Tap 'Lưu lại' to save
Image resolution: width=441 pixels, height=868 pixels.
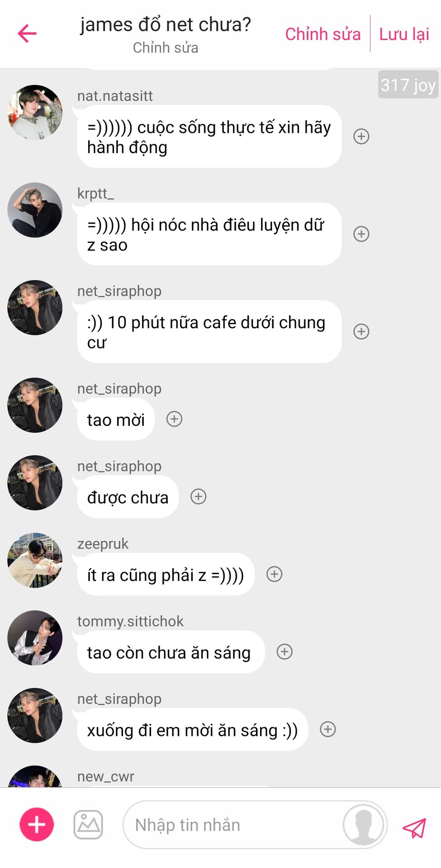pos(404,34)
